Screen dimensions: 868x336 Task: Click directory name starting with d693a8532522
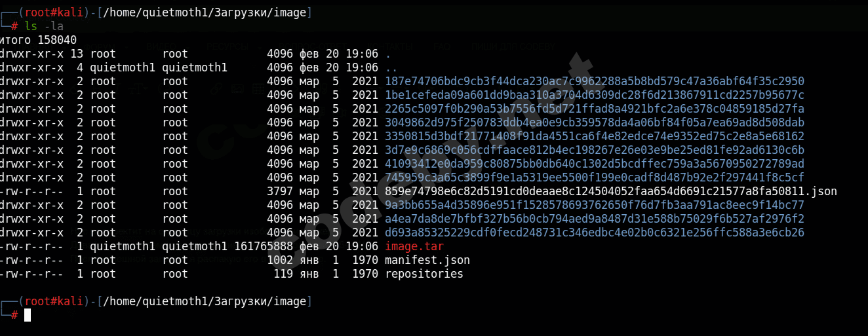point(594,233)
